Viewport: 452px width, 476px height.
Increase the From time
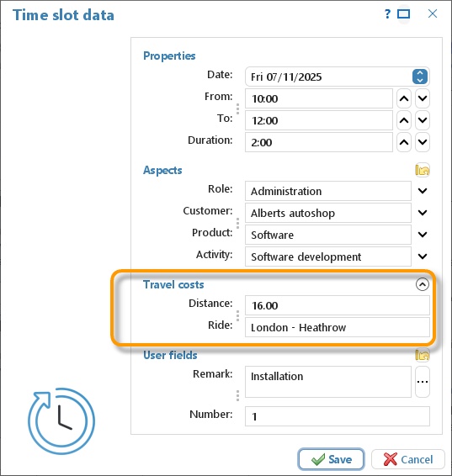(x=404, y=98)
